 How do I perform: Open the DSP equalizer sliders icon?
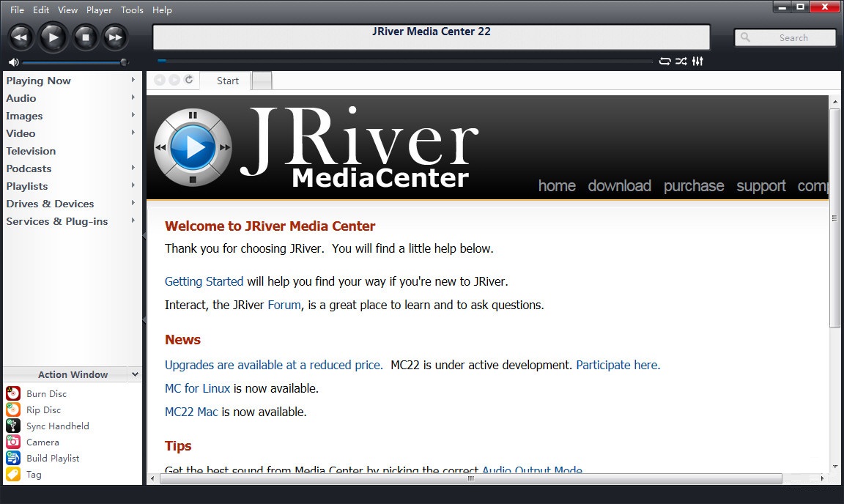pos(697,62)
